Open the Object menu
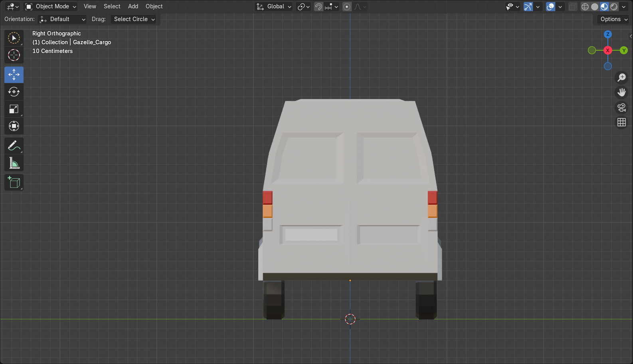Screen dimensions: 633x364 point(154,6)
